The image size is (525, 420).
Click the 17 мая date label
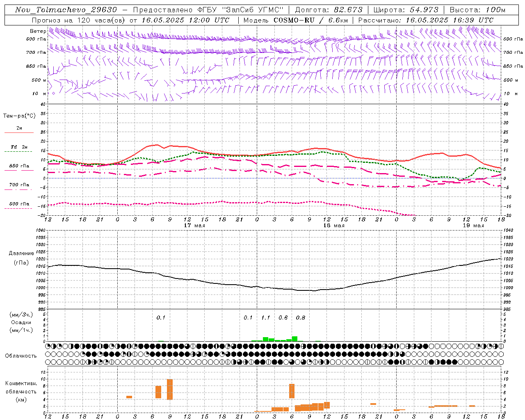pos(194,226)
